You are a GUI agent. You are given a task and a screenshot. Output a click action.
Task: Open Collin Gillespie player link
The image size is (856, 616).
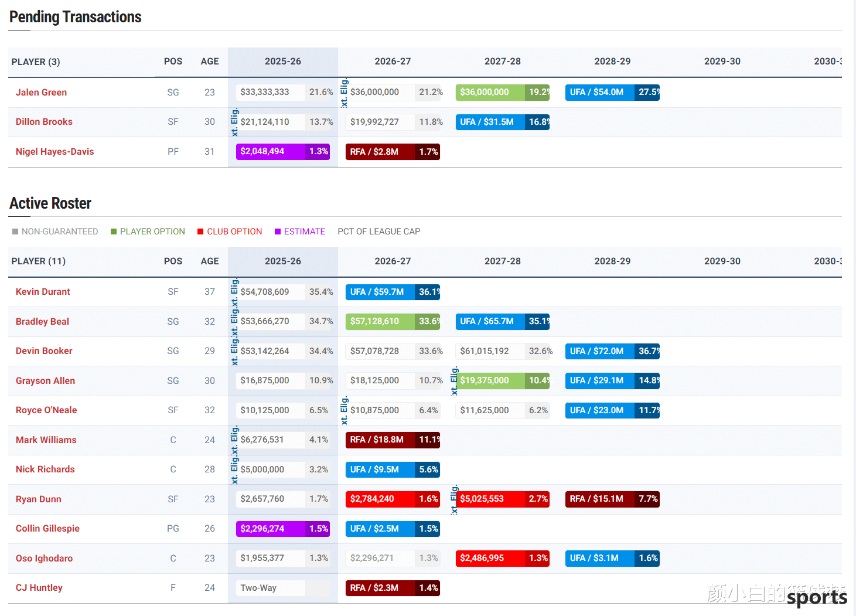[47, 529]
